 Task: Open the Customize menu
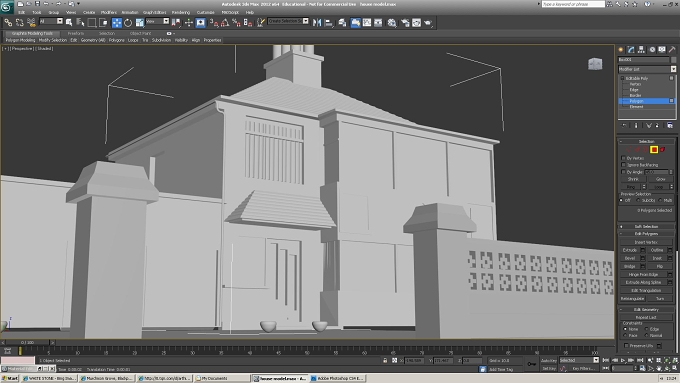(x=206, y=13)
